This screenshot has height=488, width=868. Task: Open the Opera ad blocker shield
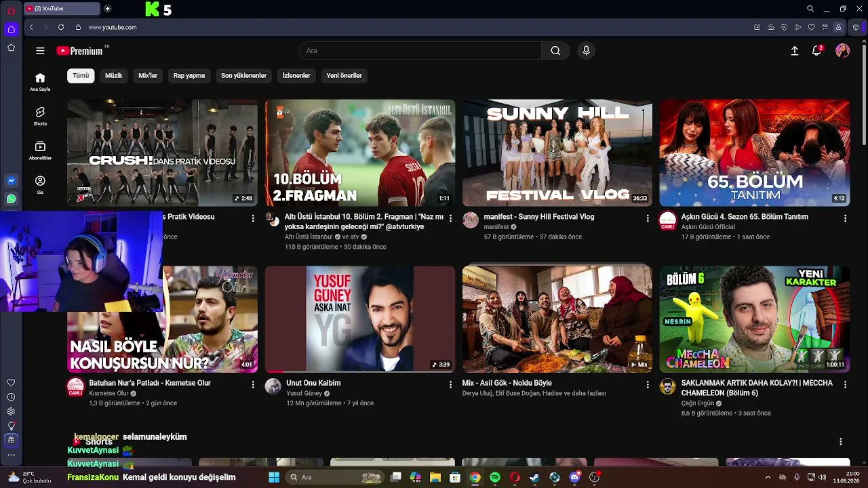[x=785, y=27]
